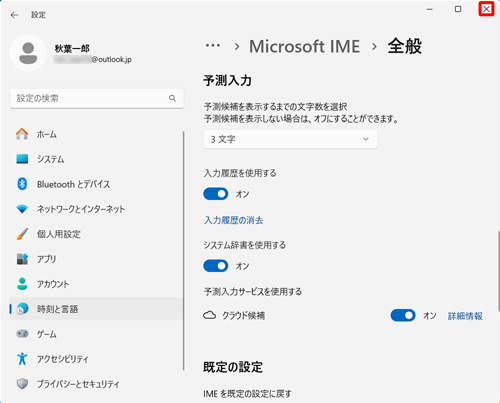Open ネットワークとインターネット page

(97, 209)
